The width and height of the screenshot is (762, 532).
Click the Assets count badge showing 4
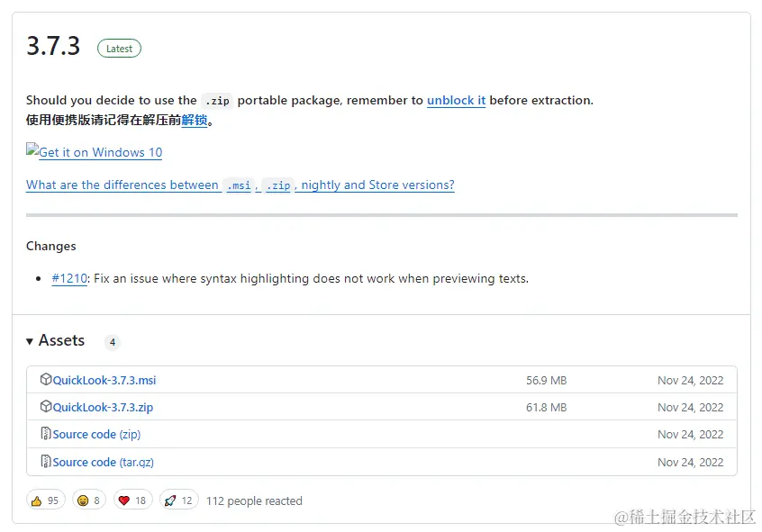coord(112,342)
